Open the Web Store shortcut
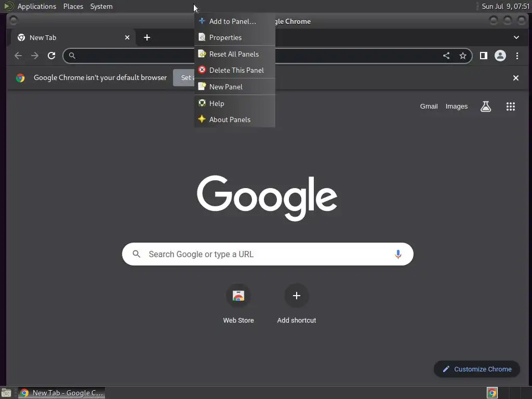The height and width of the screenshot is (399, 532). tap(238, 303)
